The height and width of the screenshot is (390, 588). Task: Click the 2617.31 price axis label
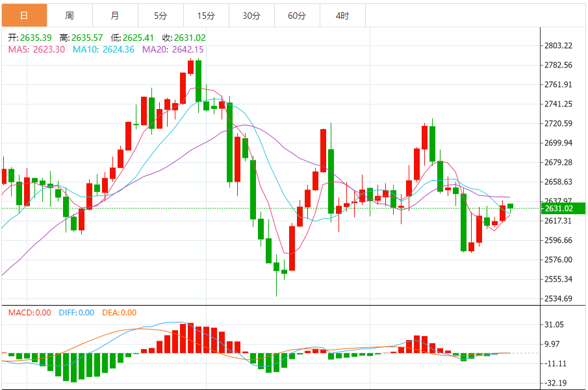(558, 221)
